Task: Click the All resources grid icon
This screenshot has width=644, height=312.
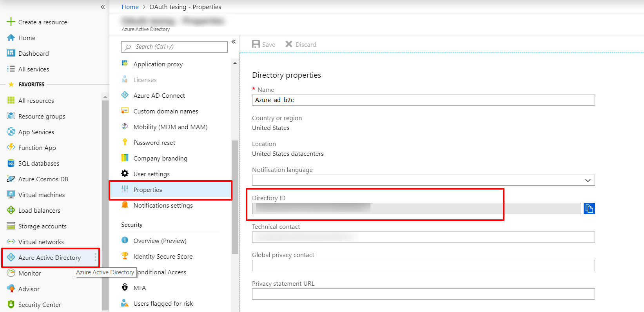Action: click(11, 100)
